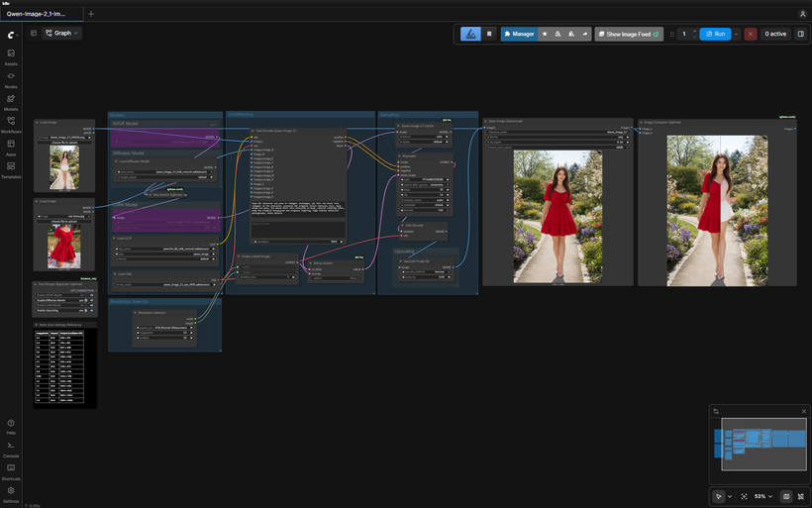Screen dimensions: 812x508
Task: Toggle Enable Upscaling switch
Action: coord(86,311)
